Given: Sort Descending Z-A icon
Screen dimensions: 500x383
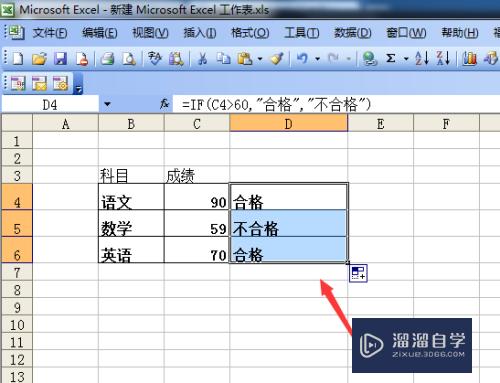Looking at the screenshot, I should [x=443, y=59].
